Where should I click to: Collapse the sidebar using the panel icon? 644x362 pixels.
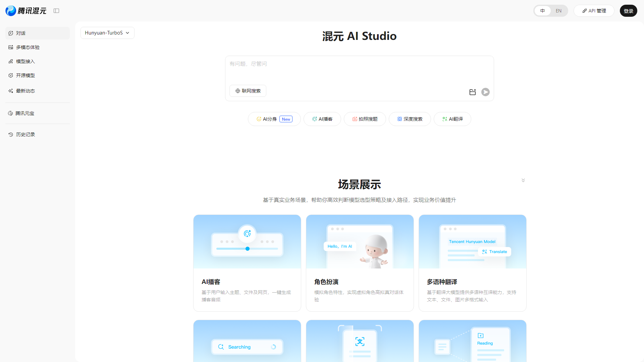56,11
